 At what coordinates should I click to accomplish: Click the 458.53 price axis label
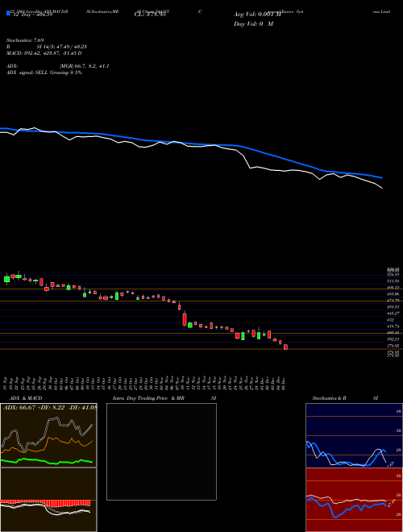[393, 307]
